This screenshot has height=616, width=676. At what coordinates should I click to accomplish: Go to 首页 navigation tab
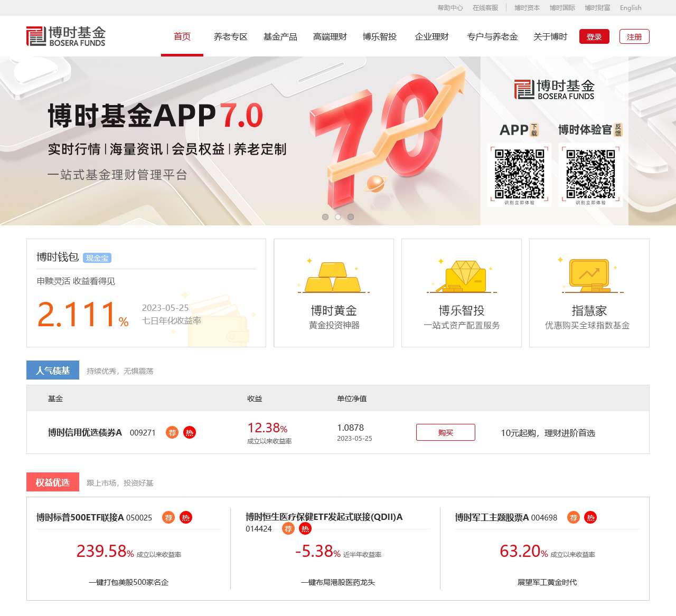[182, 36]
